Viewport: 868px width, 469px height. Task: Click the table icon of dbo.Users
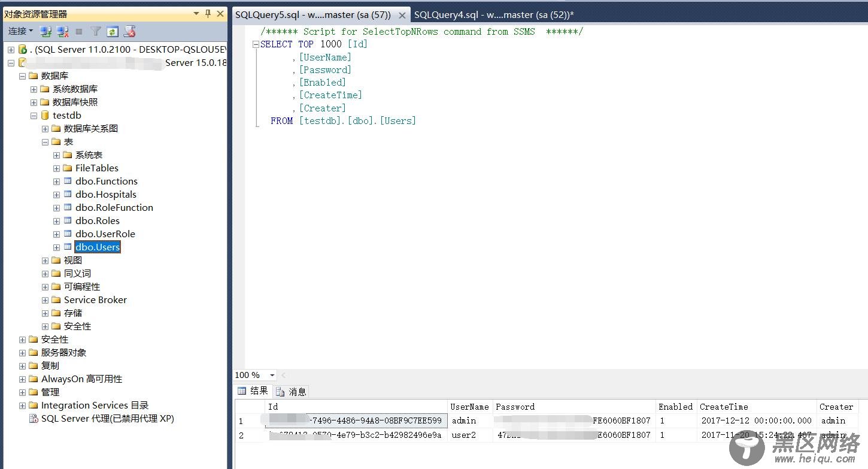point(68,247)
